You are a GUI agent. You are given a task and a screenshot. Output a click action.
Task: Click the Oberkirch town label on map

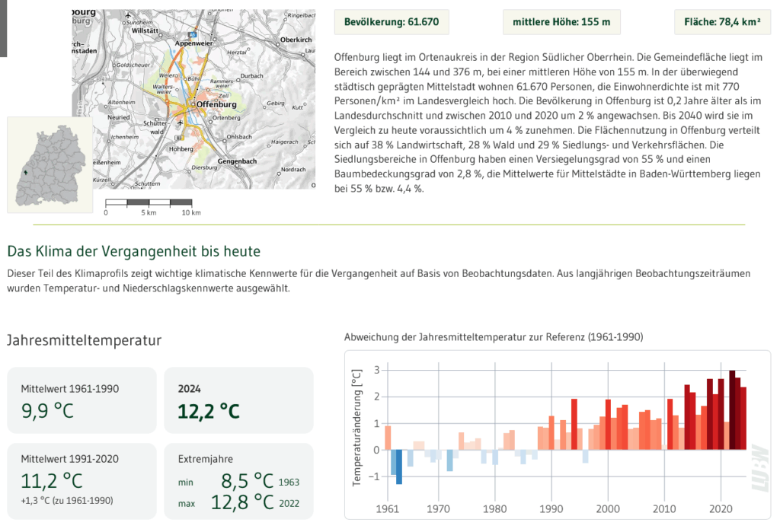(296, 40)
